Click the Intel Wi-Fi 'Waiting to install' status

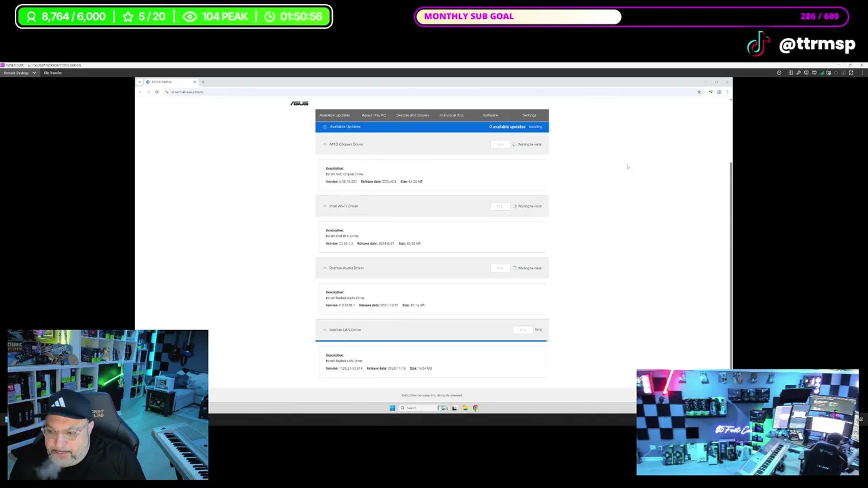[x=530, y=206]
